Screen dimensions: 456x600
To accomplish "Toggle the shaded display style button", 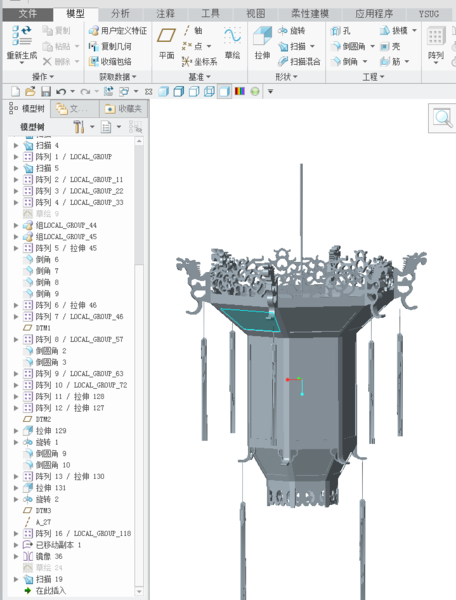I will click(x=225, y=91).
